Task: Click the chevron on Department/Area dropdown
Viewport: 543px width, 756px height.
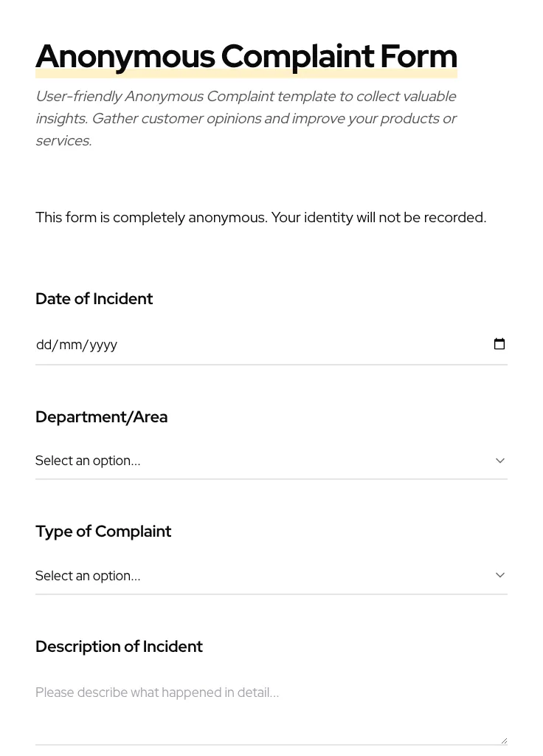Action: (x=500, y=460)
